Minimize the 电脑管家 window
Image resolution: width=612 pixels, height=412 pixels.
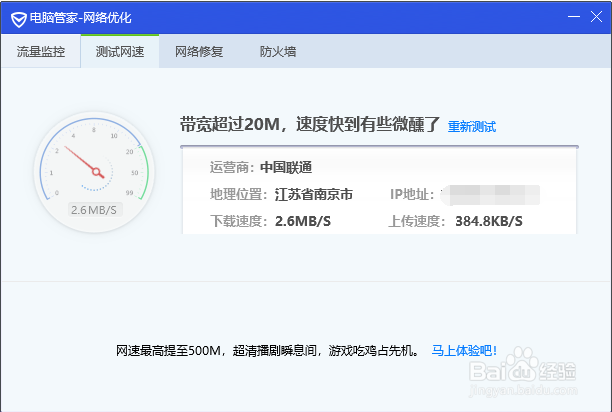573,17
